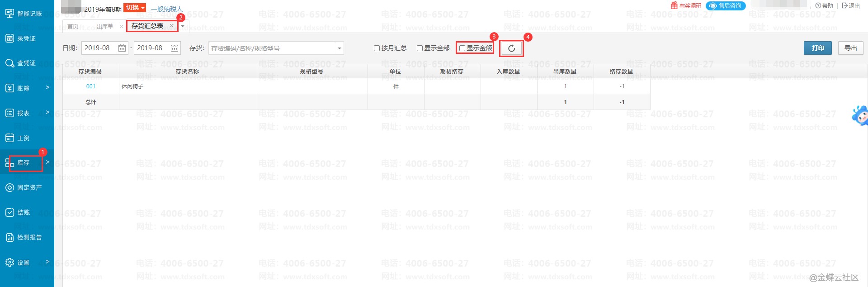868x287 pixels.
Task: Open the 固定资产 fixed assets icon
Action: pyautogui.click(x=9, y=187)
